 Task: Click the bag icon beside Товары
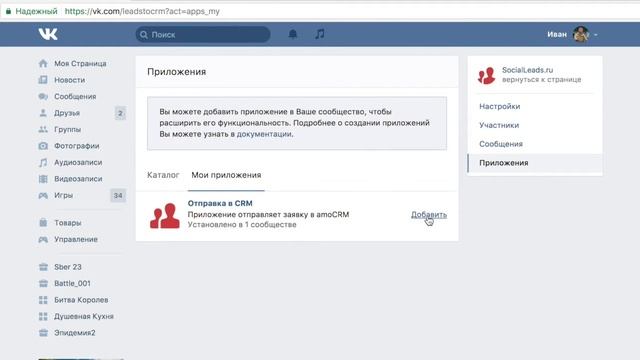click(x=43, y=222)
